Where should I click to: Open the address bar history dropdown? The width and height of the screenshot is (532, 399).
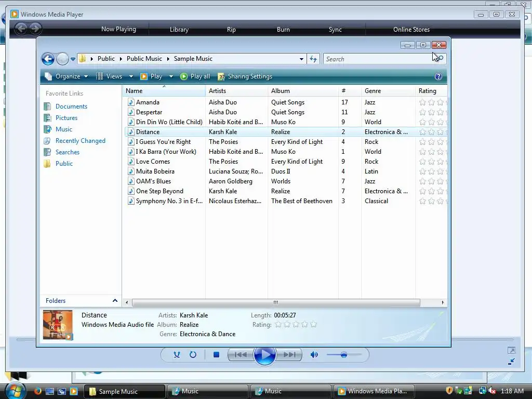pos(301,59)
